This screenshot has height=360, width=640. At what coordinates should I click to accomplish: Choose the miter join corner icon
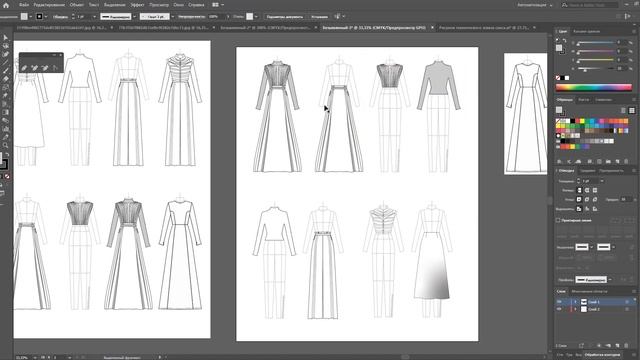point(579,199)
